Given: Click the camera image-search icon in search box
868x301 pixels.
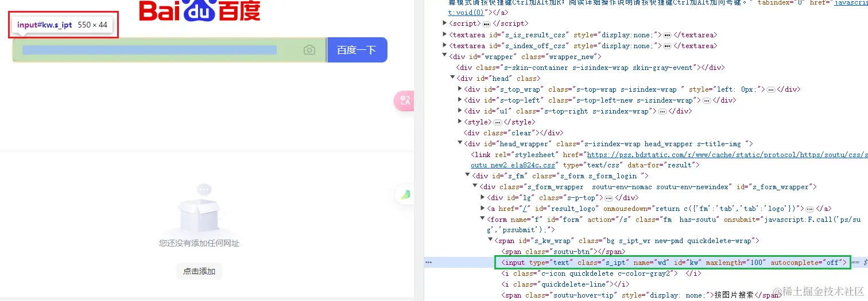Looking at the screenshot, I should click(x=309, y=50).
